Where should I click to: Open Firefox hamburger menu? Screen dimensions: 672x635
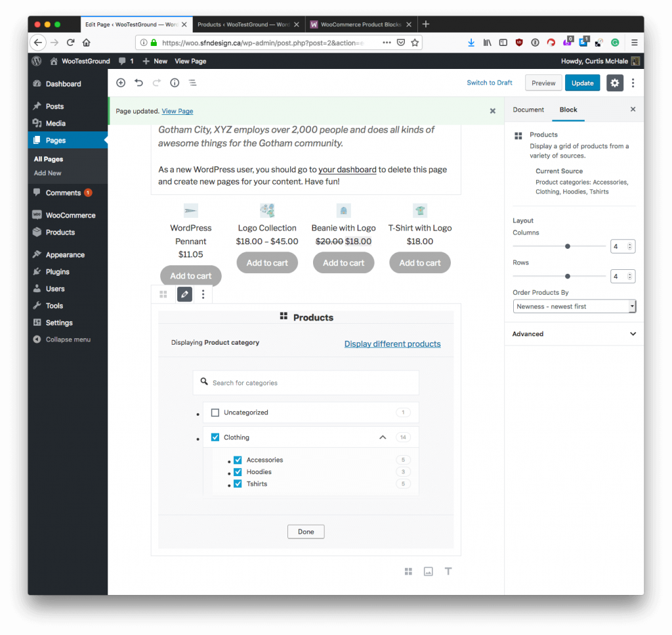tap(635, 43)
